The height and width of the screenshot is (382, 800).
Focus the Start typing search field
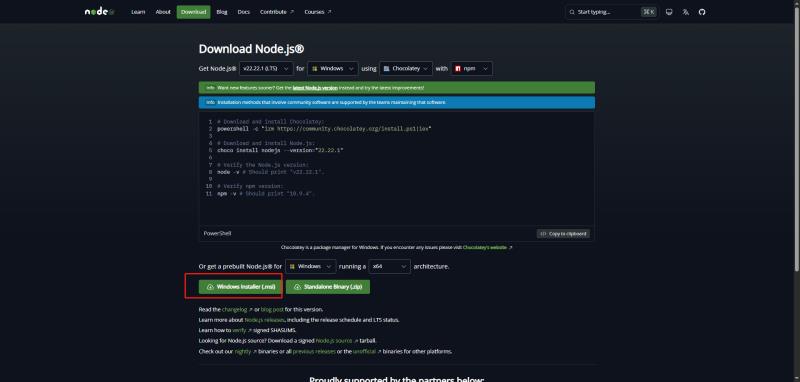[611, 12]
